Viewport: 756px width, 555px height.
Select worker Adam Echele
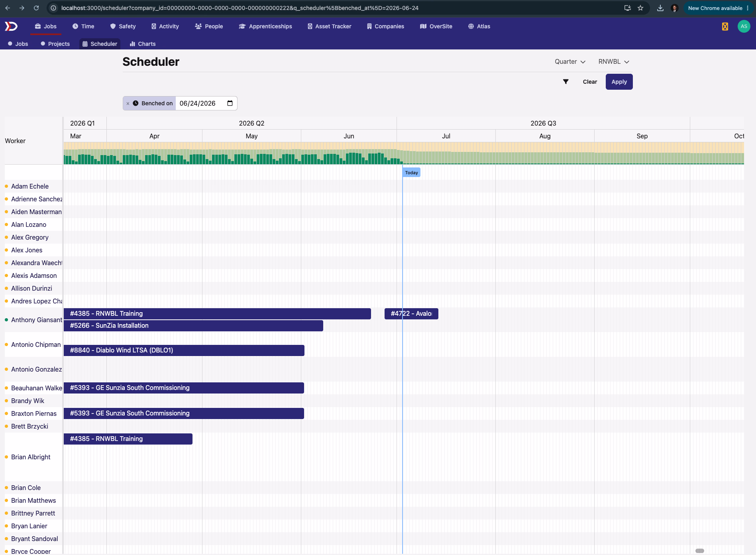[x=30, y=186]
